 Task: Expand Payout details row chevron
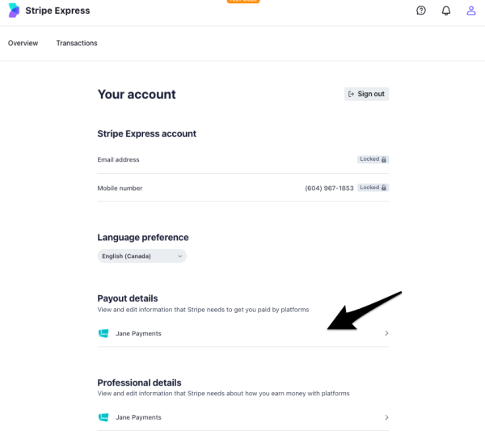tap(386, 333)
